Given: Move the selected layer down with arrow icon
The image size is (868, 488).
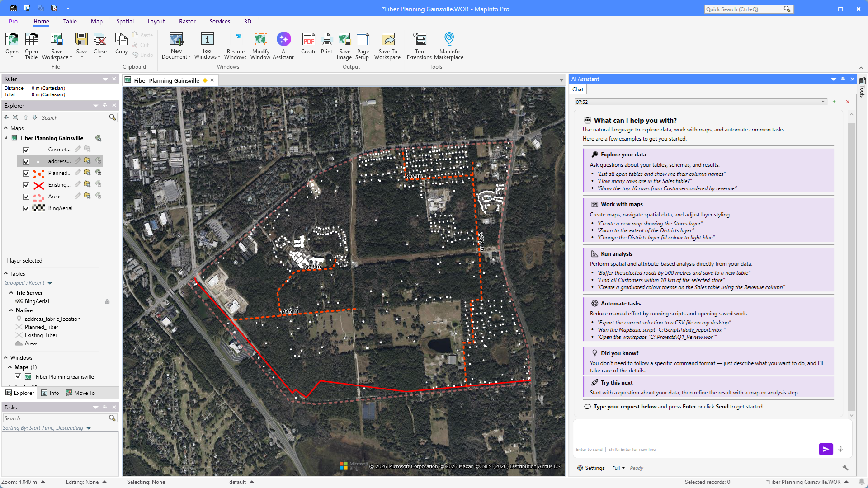Looking at the screenshot, I should [35, 117].
